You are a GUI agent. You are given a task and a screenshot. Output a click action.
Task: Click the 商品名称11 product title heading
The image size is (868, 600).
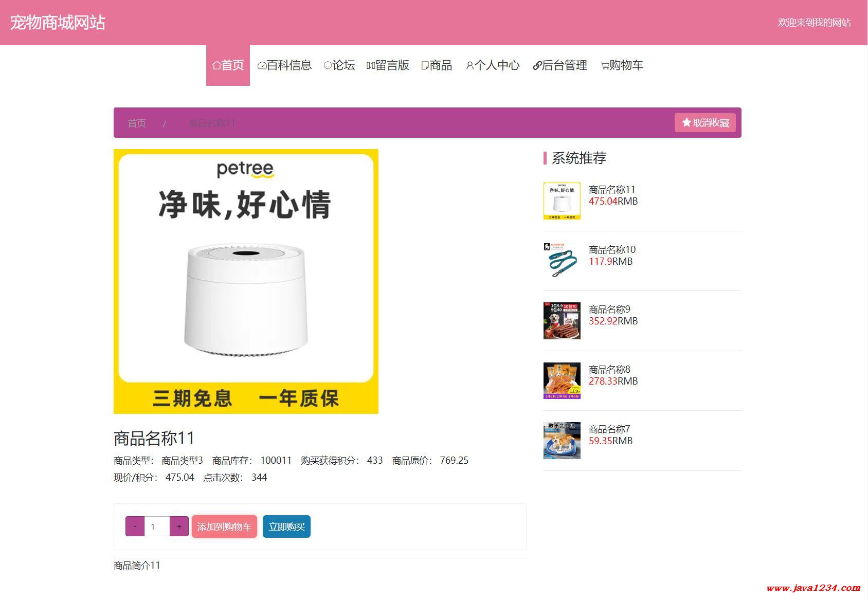tap(154, 438)
